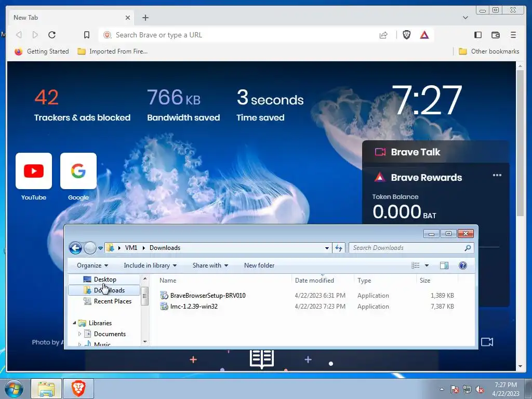
Task: Open the Brave Wallet icon
Action: coord(495,35)
